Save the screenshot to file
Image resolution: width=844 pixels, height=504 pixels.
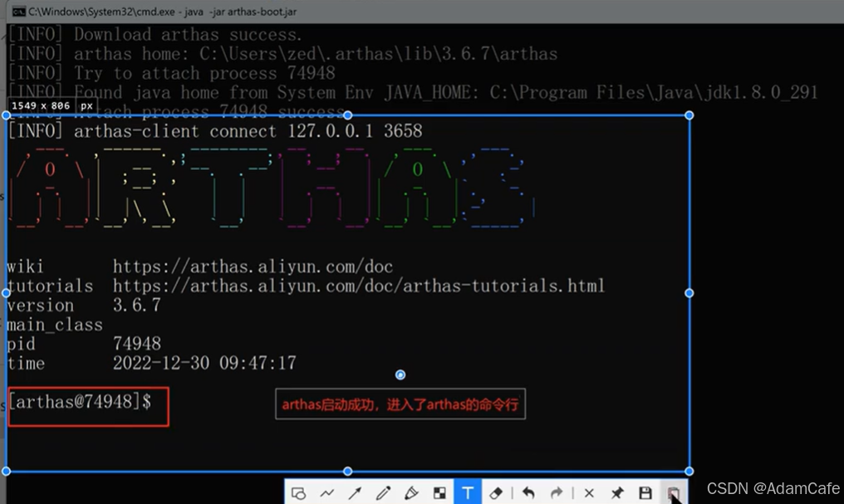pyautogui.click(x=645, y=492)
